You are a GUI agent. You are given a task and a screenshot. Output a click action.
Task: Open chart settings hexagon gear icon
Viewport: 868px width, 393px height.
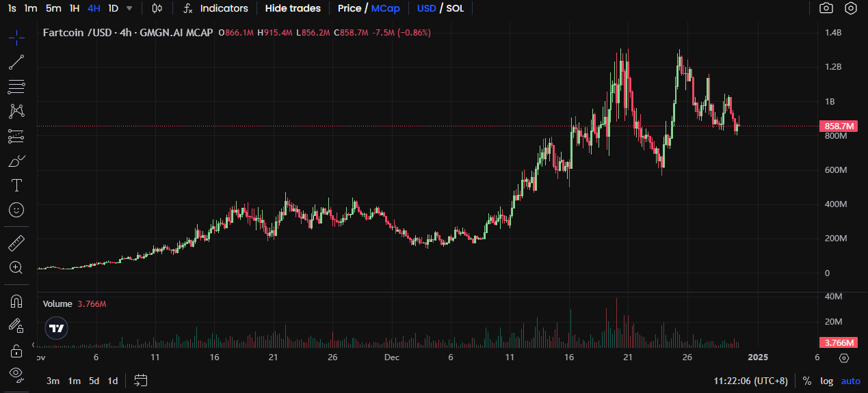851,8
